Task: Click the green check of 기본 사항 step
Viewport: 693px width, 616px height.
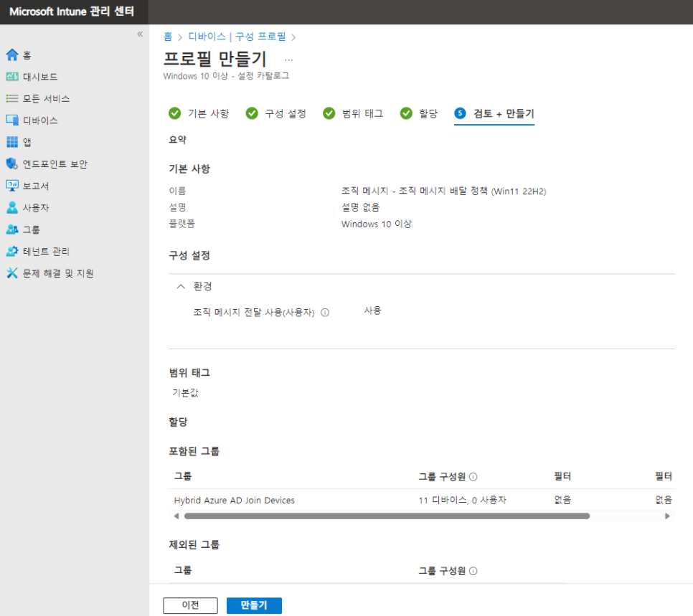Action: coord(174,113)
